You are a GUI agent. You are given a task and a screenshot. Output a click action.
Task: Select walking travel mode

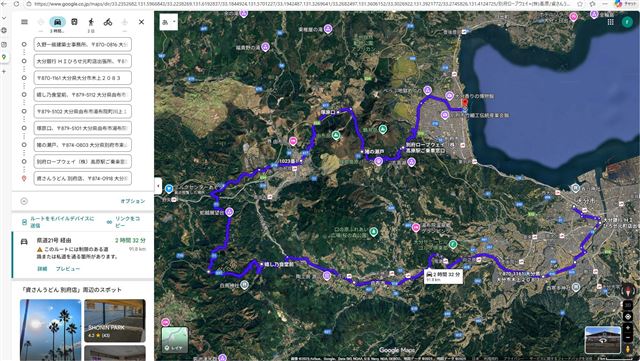click(x=91, y=22)
